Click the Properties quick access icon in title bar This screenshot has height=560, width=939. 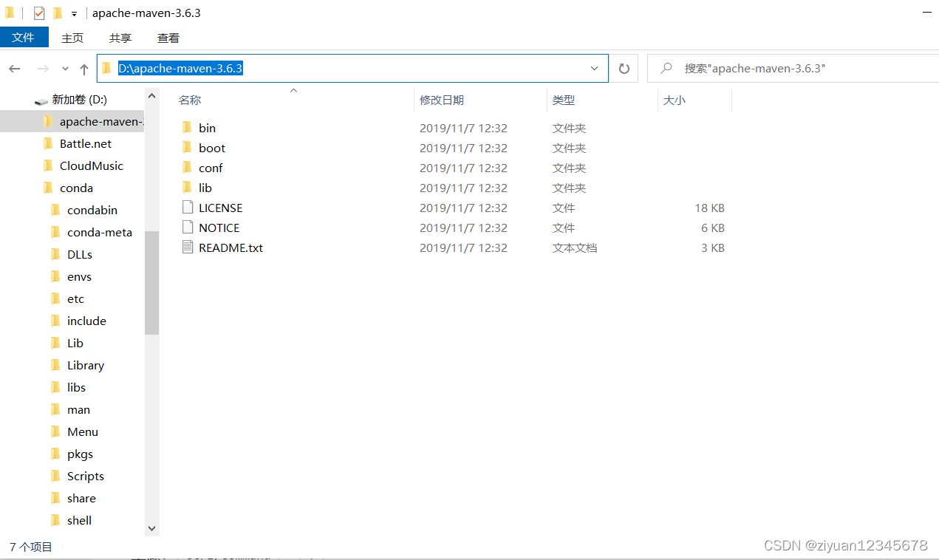39,13
